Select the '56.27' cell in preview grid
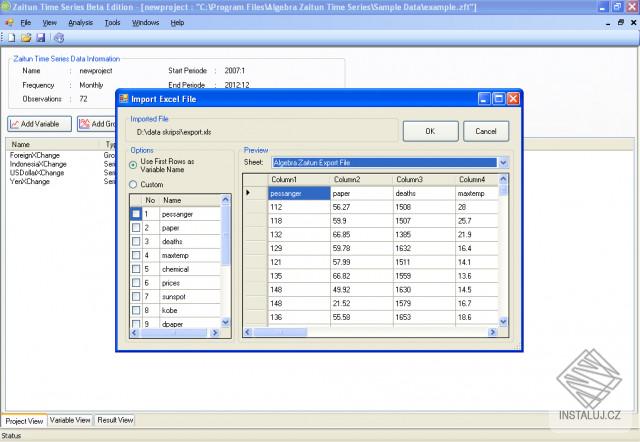This screenshot has width=640, height=442. (x=362, y=207)
